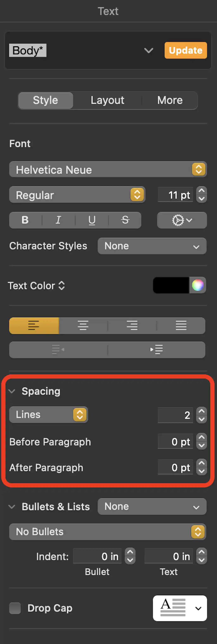Switch to the More tab
This screenshot has width=217, height=644.
[170, 100]
